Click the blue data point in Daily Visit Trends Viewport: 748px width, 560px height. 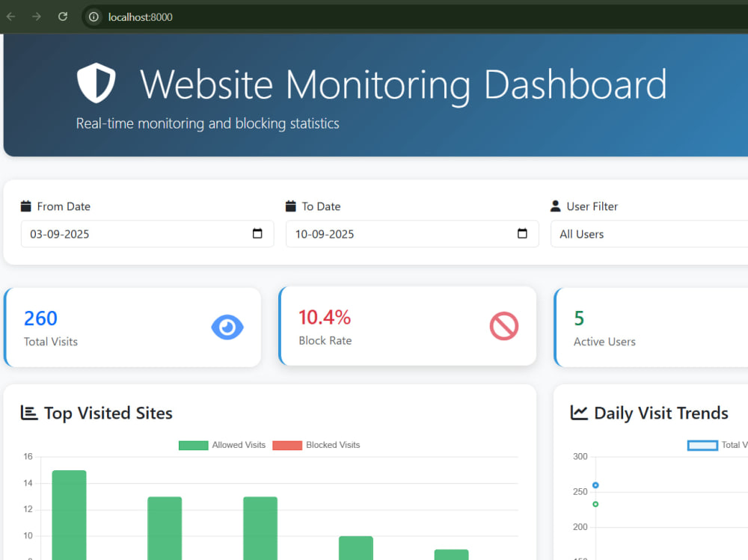[595, 485]
